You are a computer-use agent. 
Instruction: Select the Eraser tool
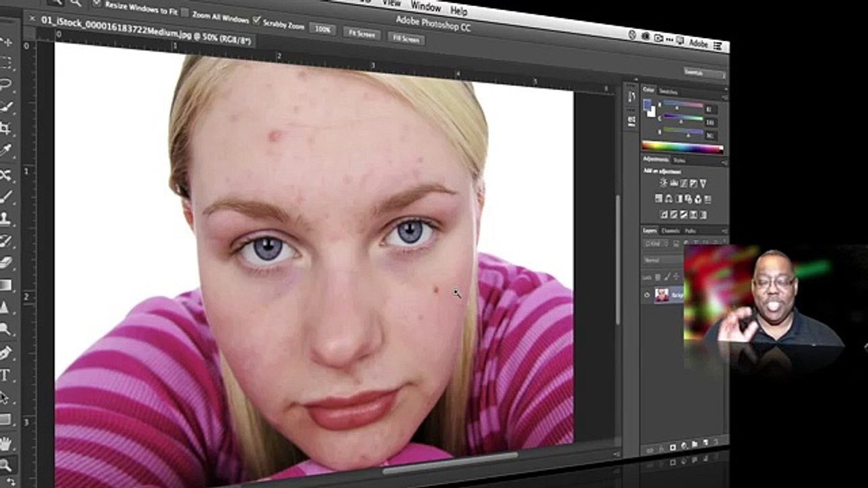pos(6,262)
